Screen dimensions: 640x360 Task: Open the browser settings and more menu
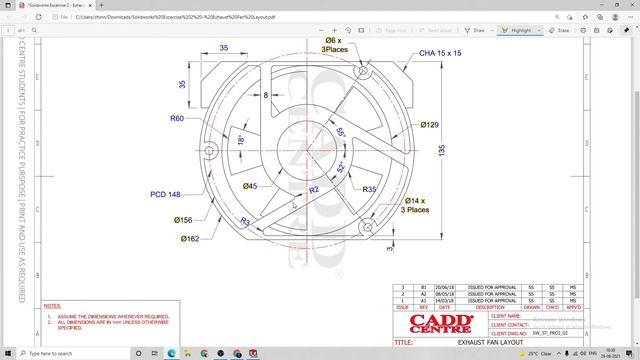631,17
